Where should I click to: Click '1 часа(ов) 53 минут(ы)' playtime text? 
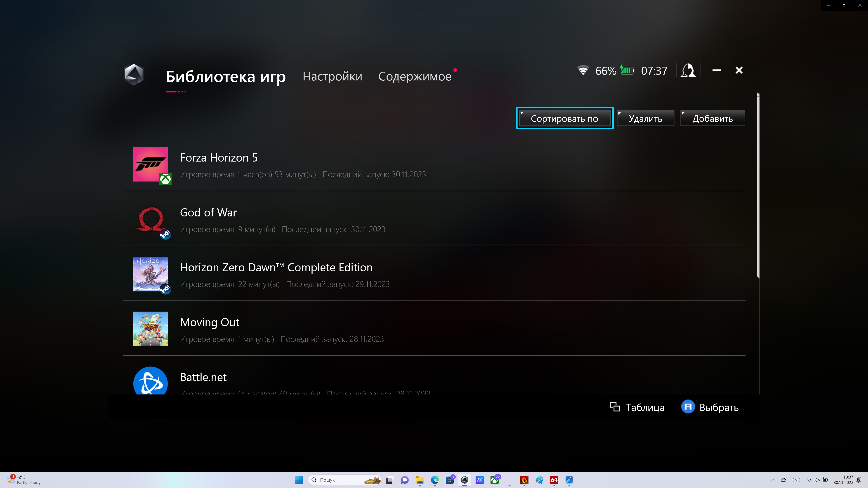click(277, 174)
